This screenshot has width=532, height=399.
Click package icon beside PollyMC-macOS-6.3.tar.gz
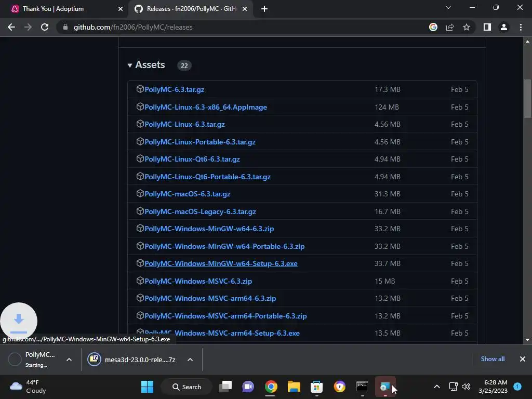click(140, 193)
